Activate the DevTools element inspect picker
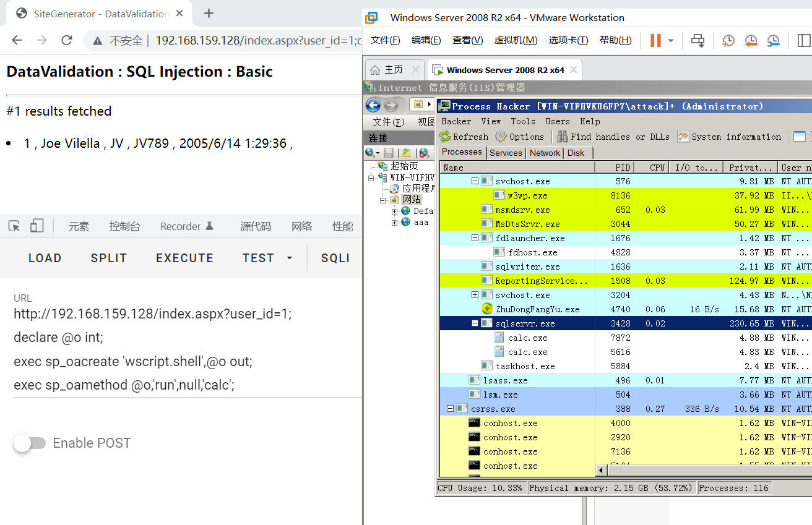 point(14,226)
